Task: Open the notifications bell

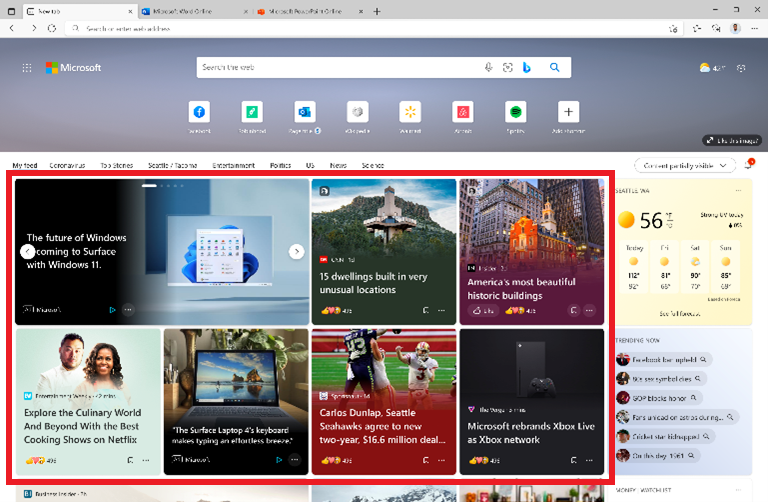Action: (748, 165)
